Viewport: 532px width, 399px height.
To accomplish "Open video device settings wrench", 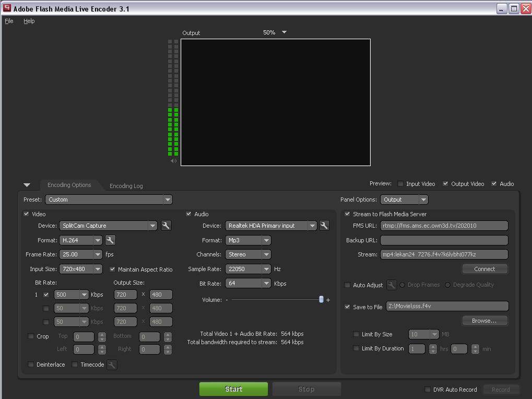I will point(166,226).
